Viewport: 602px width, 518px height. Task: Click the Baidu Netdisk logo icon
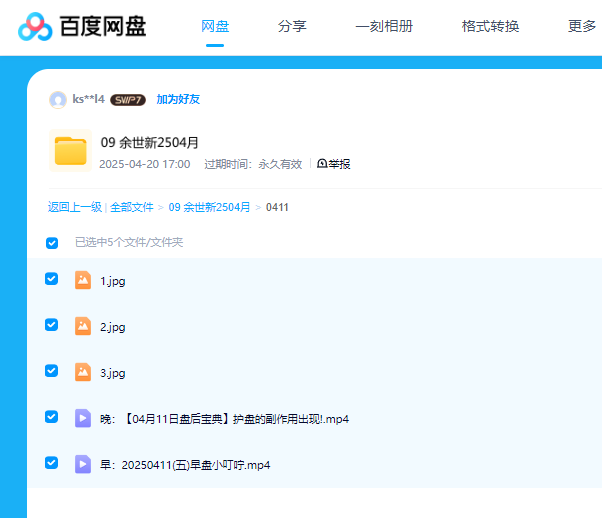(x=36, y=27)
